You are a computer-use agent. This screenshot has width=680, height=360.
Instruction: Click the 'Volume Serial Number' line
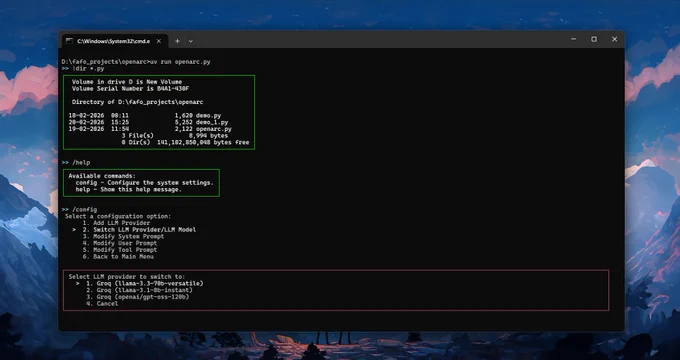(131, 88)
